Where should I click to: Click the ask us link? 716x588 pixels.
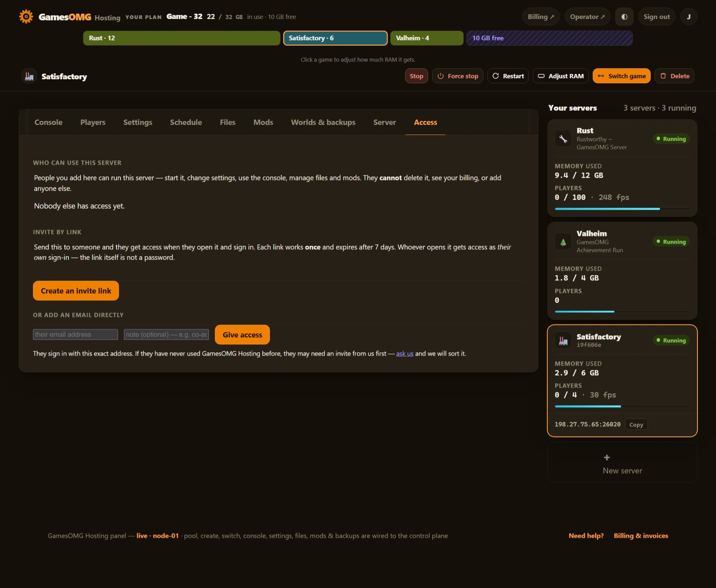pos(404,353)
